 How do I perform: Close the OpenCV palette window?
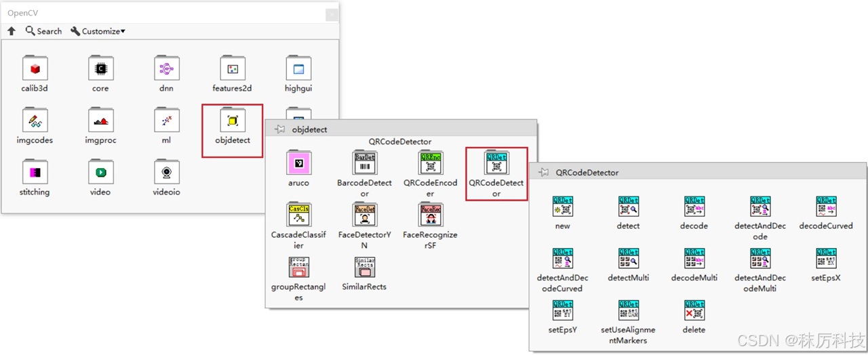click(x=331, y=14)
